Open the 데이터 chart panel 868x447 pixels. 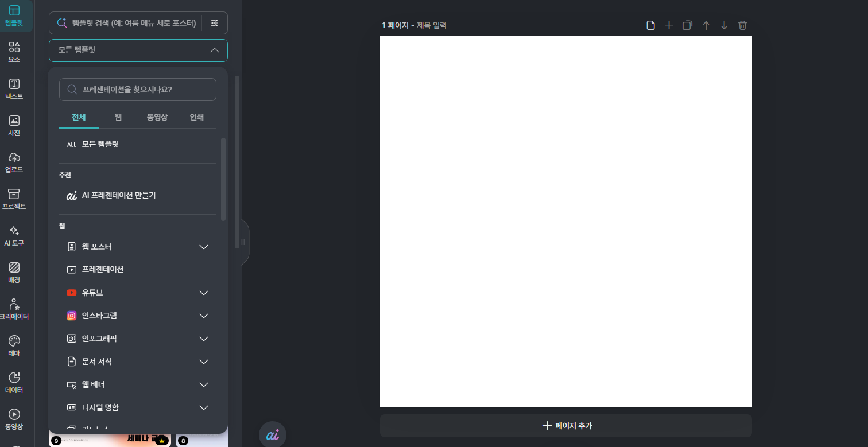pyautogui.click(x=14, y=383)
